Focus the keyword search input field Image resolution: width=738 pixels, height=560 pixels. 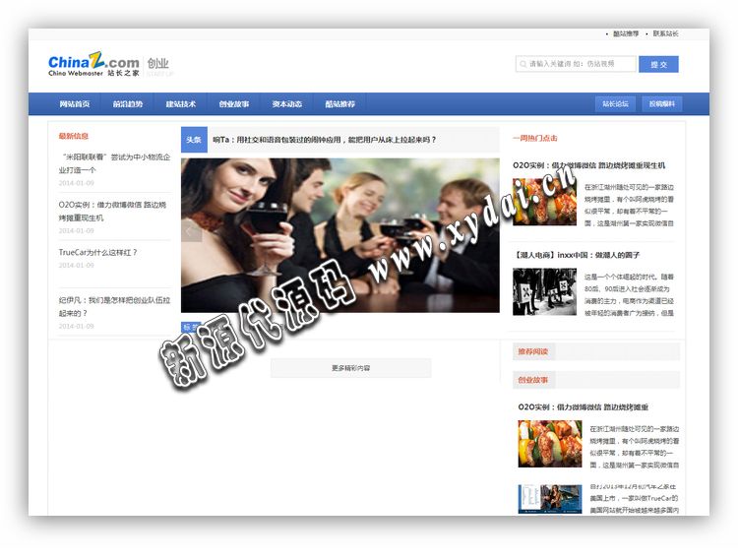pyautogui.click(x=576, y=64)
